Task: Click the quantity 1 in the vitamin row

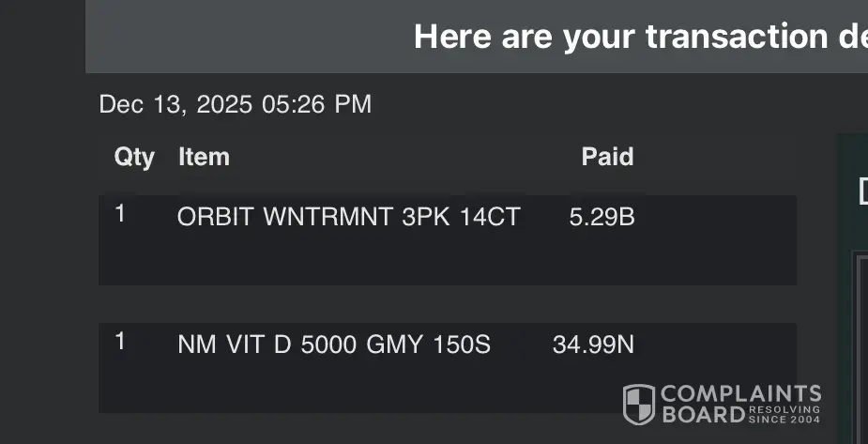Action: coord(120,341)
